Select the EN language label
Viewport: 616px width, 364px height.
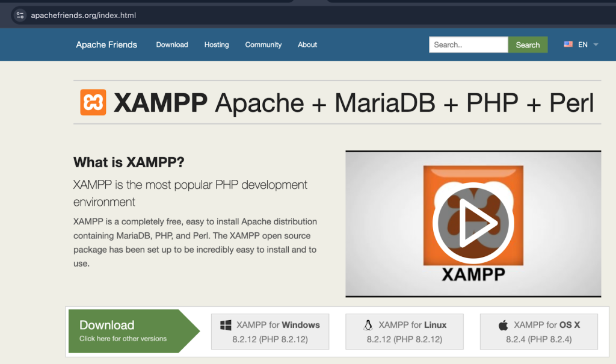(582, 45)
